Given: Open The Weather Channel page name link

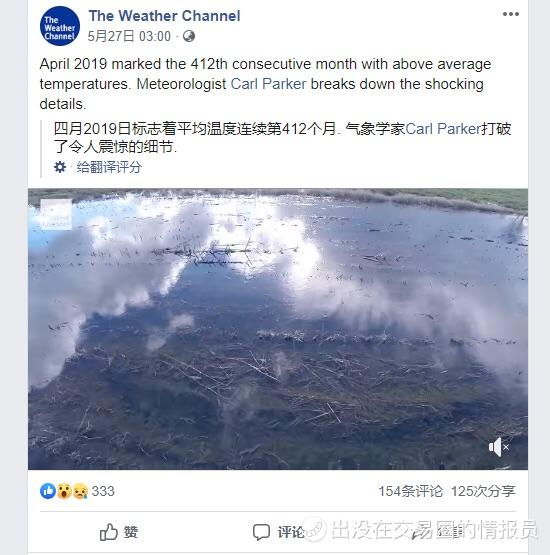Looking at the screenshot, I should 164,16.
